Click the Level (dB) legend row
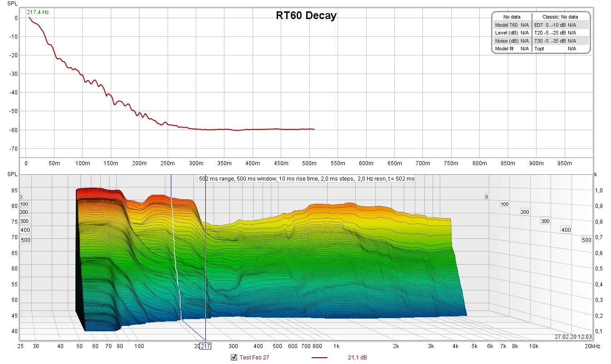 click(512, 33)
